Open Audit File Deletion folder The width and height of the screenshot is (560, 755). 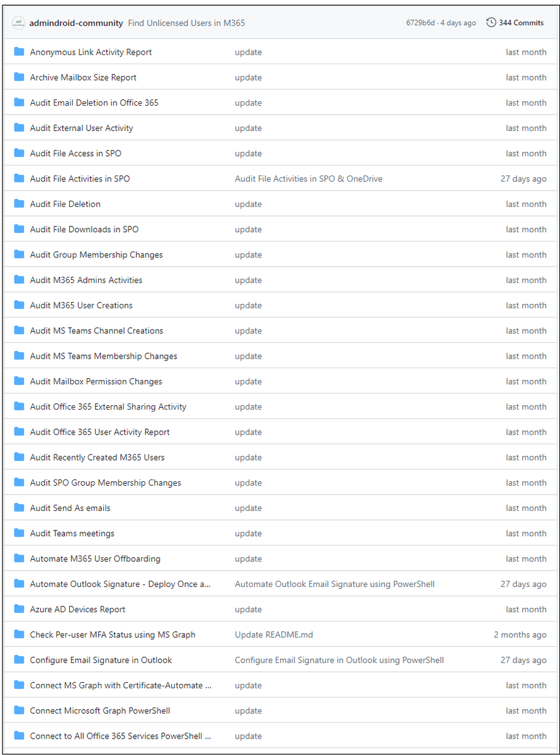coord(65,204)
